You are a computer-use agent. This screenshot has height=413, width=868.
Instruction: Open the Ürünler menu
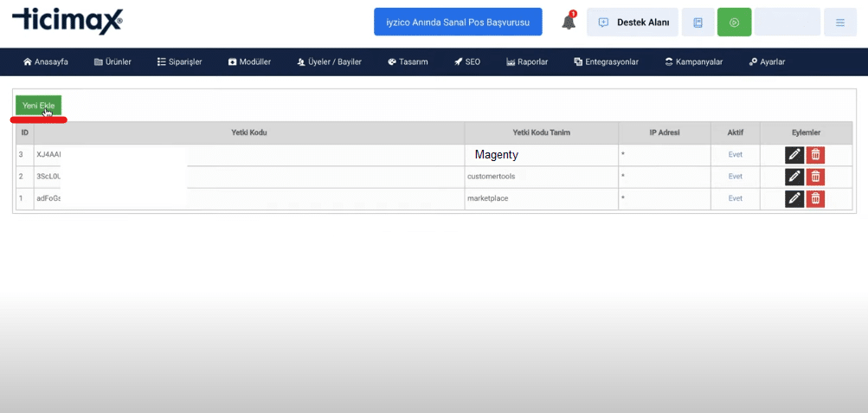[x=113, y=62]
